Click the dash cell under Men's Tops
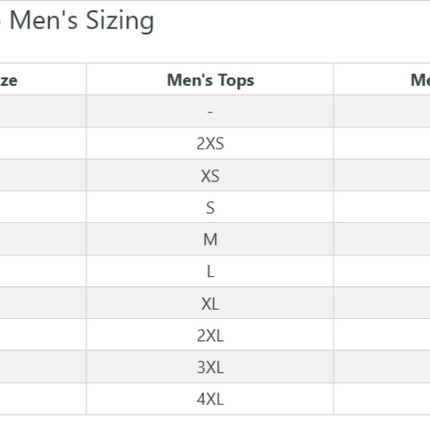The image size is (430, 430). click(210, 111)
